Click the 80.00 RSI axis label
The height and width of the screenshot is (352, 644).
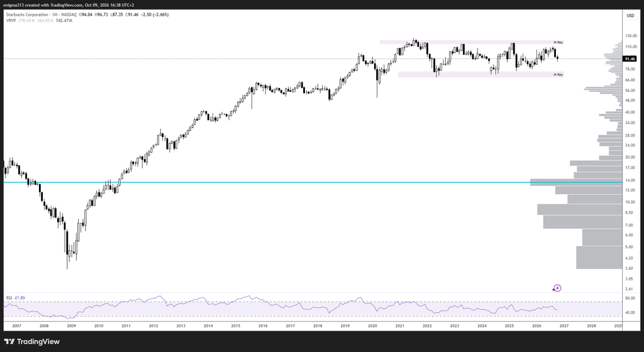[631, 299]
